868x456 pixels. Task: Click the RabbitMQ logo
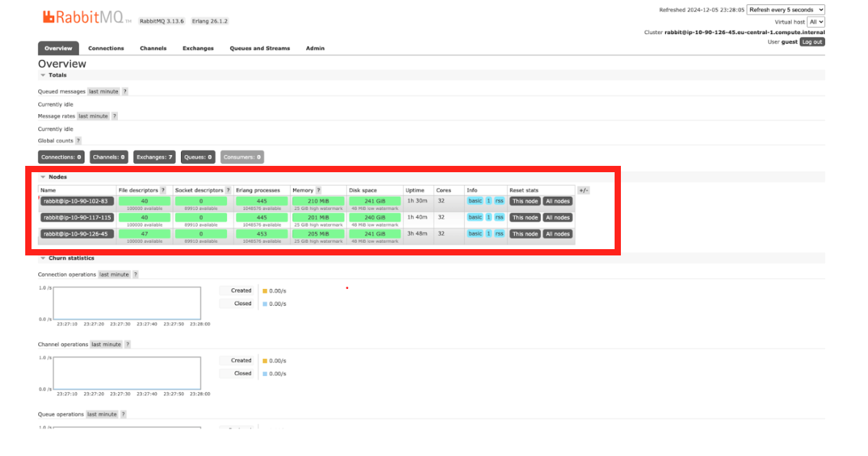coord(87,18)
